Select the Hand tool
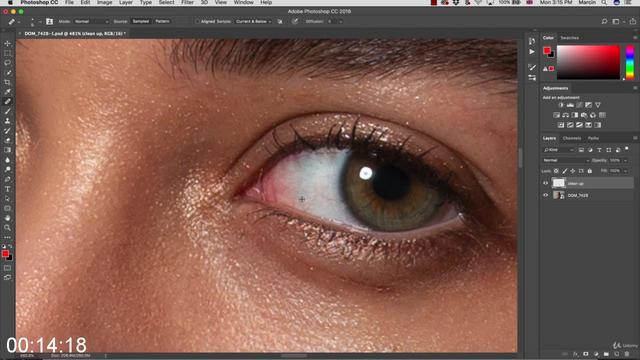This screenshot has width=640, height=360. pos(7,218)
